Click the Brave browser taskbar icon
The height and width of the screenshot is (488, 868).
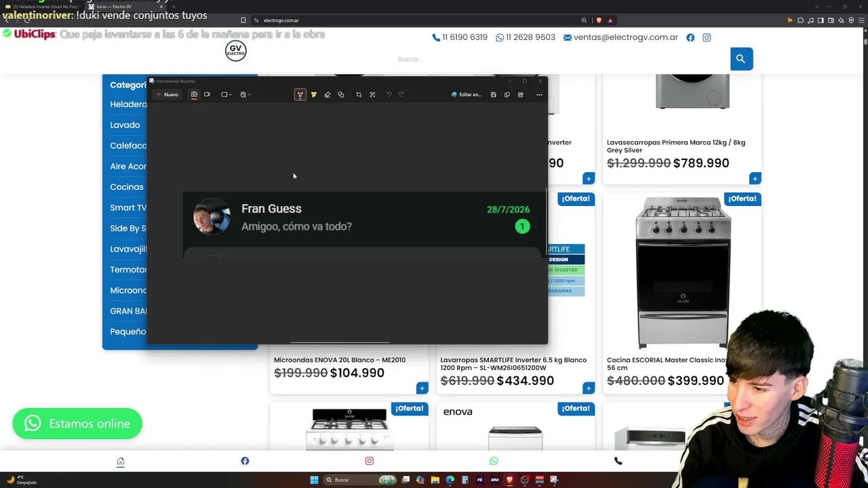tap(509, 480)
